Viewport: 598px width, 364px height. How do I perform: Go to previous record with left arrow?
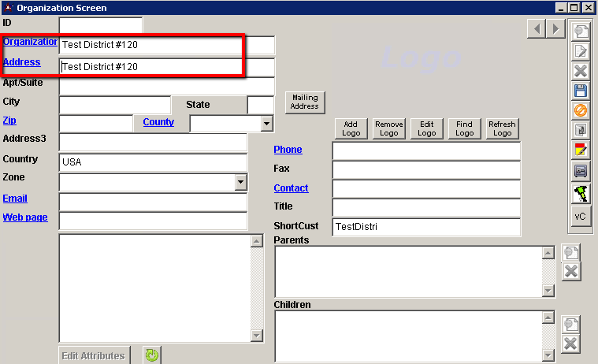(536, 29)
